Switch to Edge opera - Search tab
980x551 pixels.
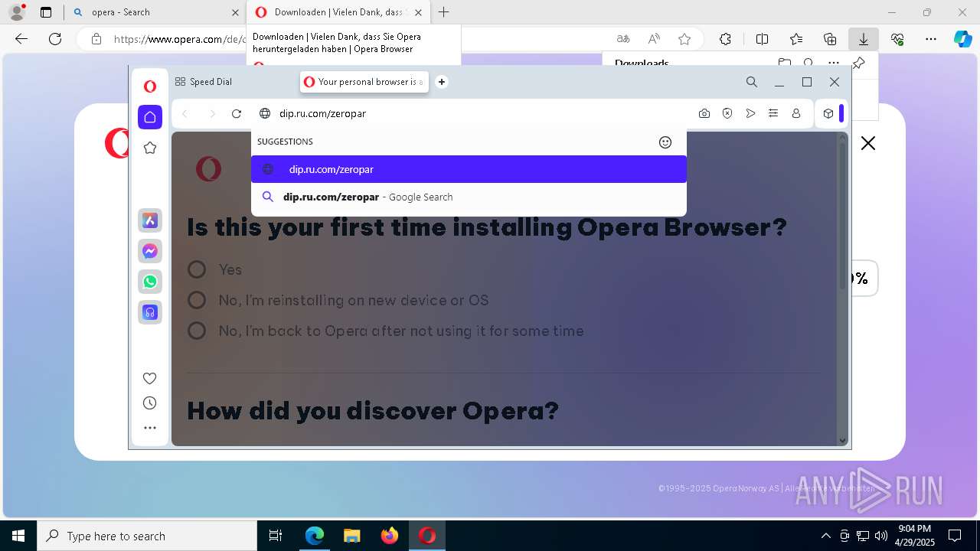click(x=155, y=12)
